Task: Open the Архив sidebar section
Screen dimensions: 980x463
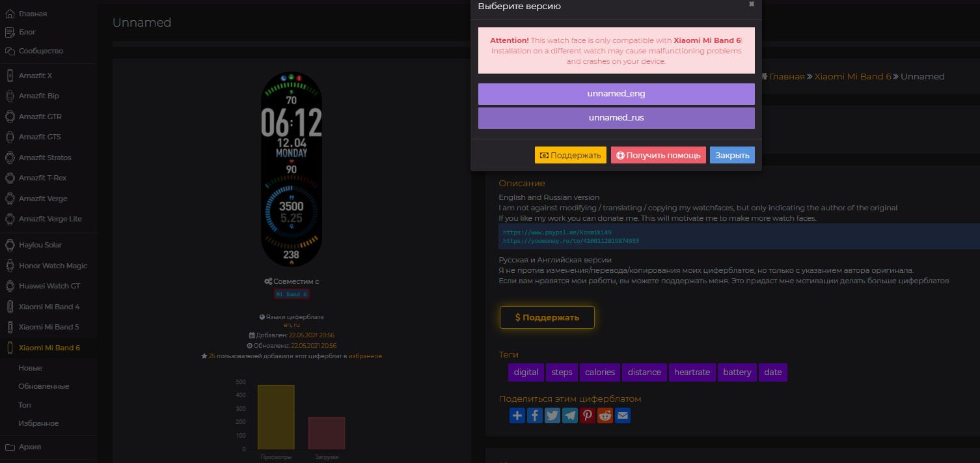Action: point(30,447)
